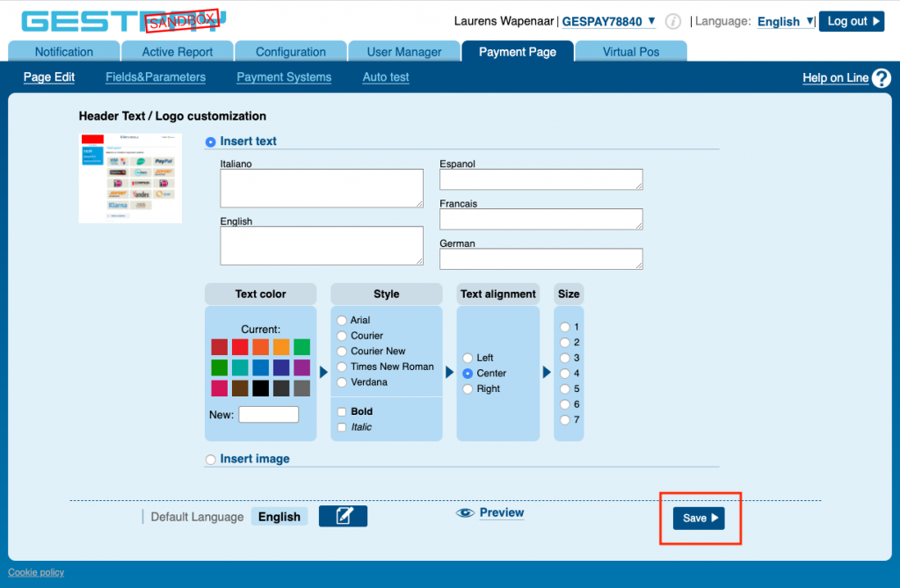Open the User Manager tab
The height and width of the screenshot is (588, 900).
pos(403,50)
